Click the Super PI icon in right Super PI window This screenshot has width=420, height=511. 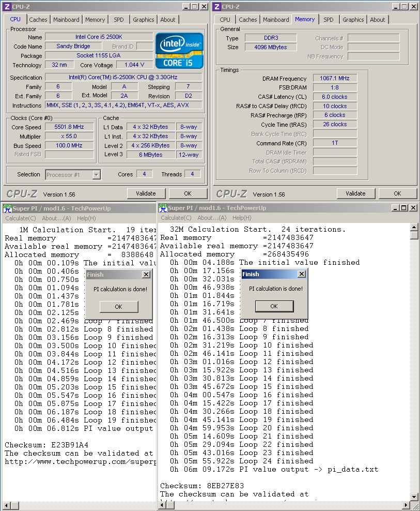click(163, 207)
